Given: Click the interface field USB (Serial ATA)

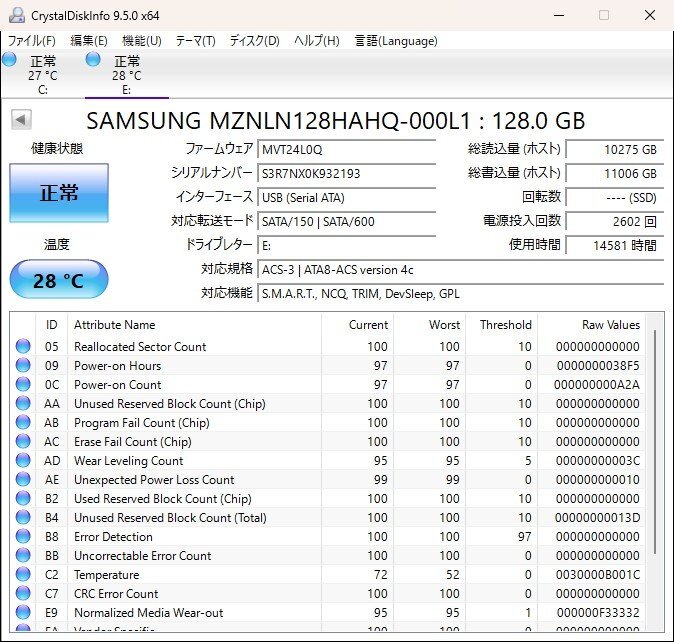Looking at the screenshot, I should 346,198.
